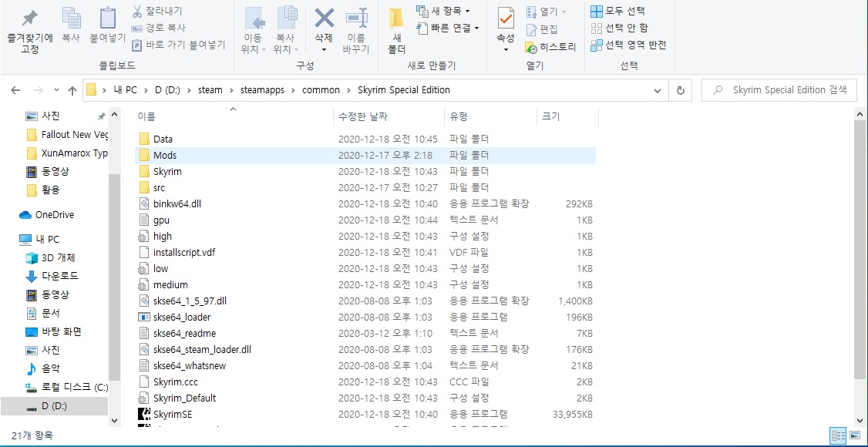The width and height of the screenshot is (868, 447).
Task: Click the Properties (속성) checkmark icon
Action: coord(506,18)
